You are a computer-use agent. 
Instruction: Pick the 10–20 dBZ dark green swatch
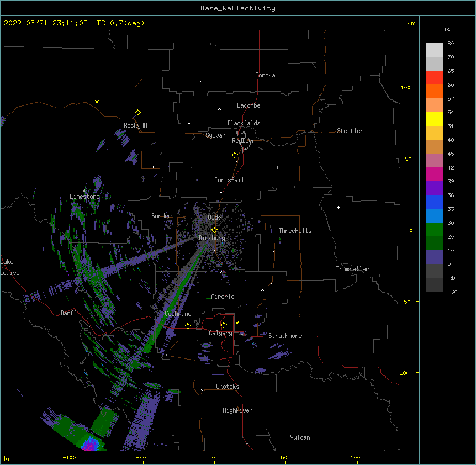coord(434,244)
